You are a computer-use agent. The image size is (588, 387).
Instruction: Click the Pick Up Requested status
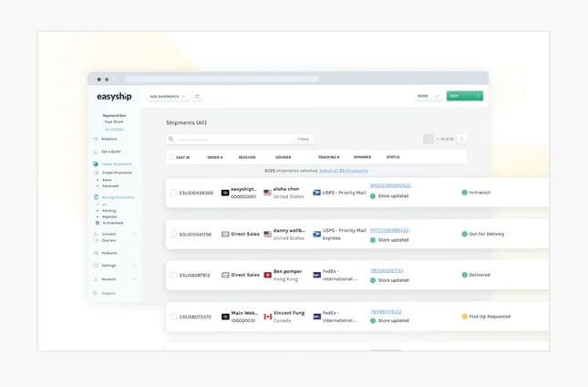point(486,317)
